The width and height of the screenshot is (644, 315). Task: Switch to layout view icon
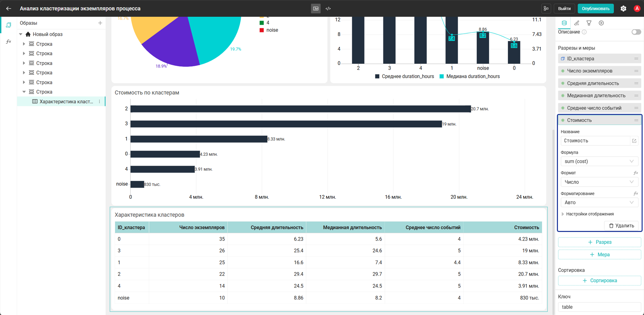[x=316, y=9]
